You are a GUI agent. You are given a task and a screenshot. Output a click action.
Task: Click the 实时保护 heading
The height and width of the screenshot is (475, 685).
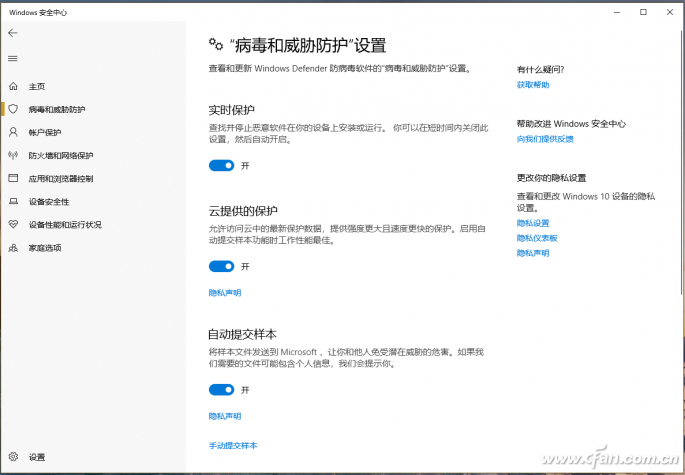coord(232,110)
